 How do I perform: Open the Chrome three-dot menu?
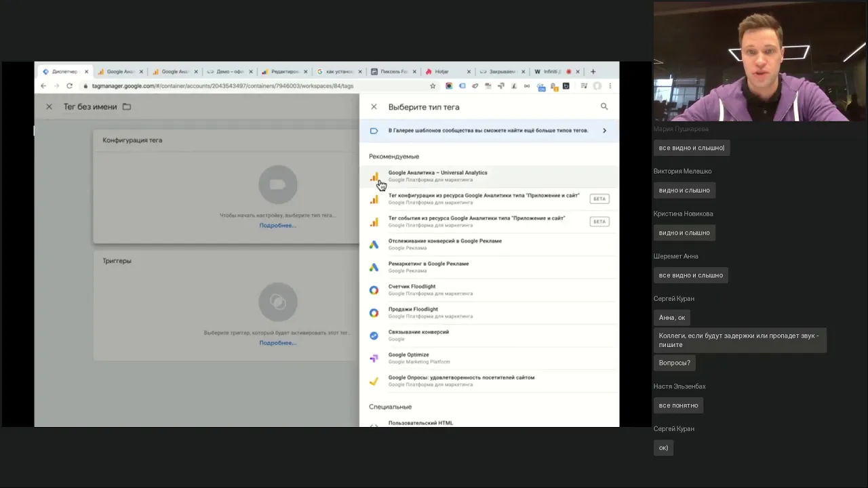(610, 86)
